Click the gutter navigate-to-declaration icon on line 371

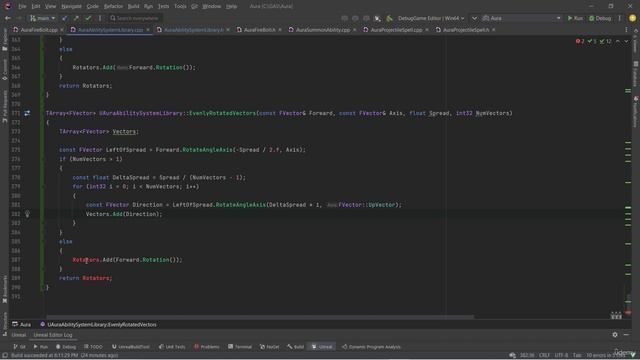point(27,113)
